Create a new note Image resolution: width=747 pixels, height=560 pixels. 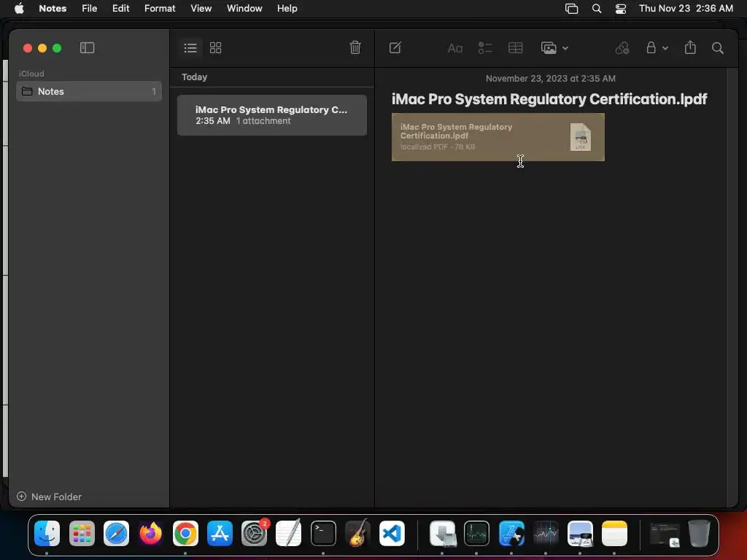tap(395, 47)
